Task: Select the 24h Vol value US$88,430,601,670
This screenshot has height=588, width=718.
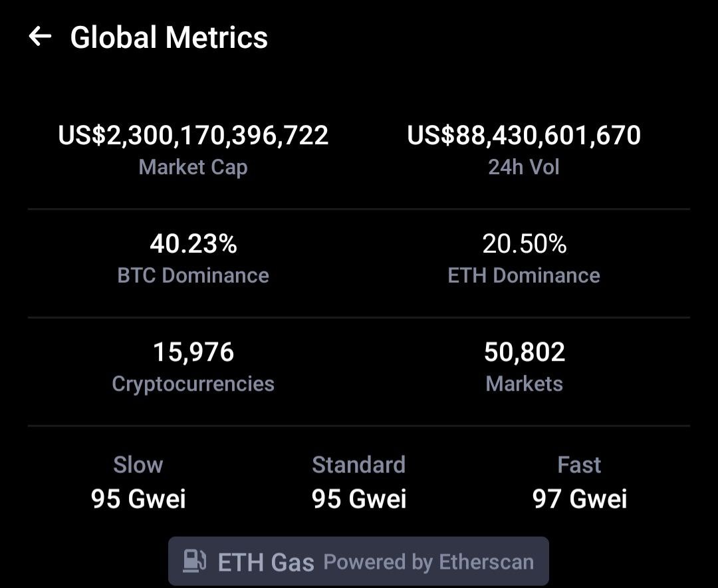Action: 524,135
